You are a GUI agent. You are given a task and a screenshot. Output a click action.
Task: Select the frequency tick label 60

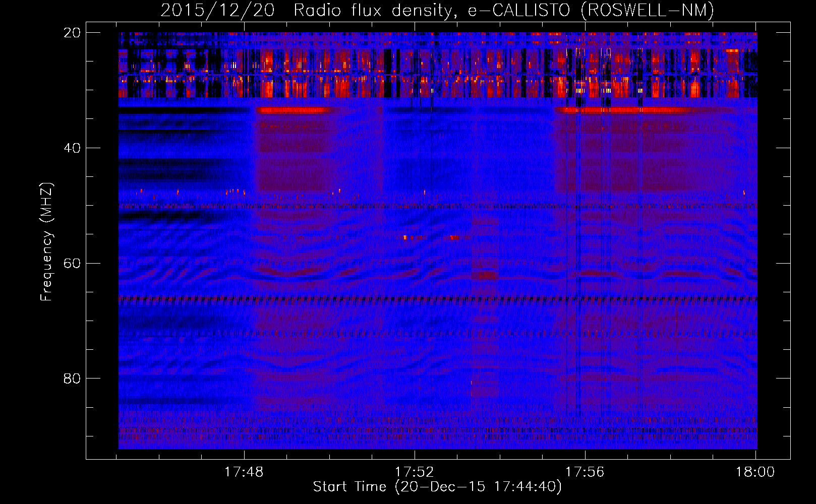click(x=72, y=264)
